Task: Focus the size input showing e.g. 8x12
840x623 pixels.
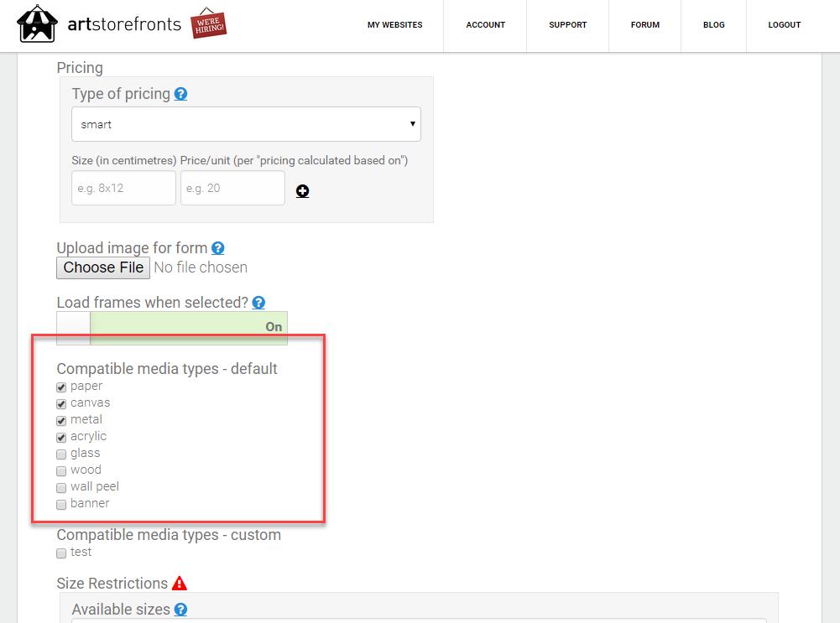Action: pyautogui.click(x=123, y=188)
